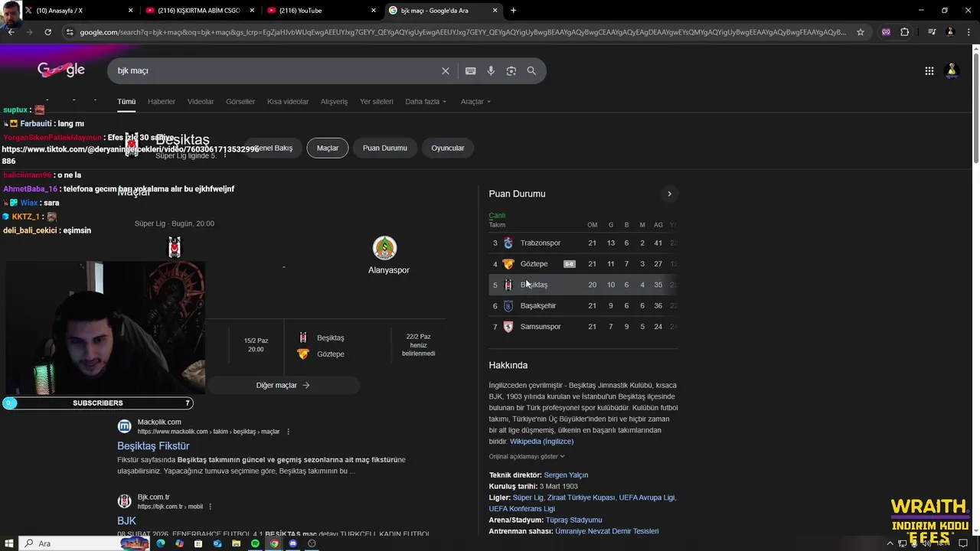
Task: Open the on-screen keyboard input tool
Action: [470, 70]
